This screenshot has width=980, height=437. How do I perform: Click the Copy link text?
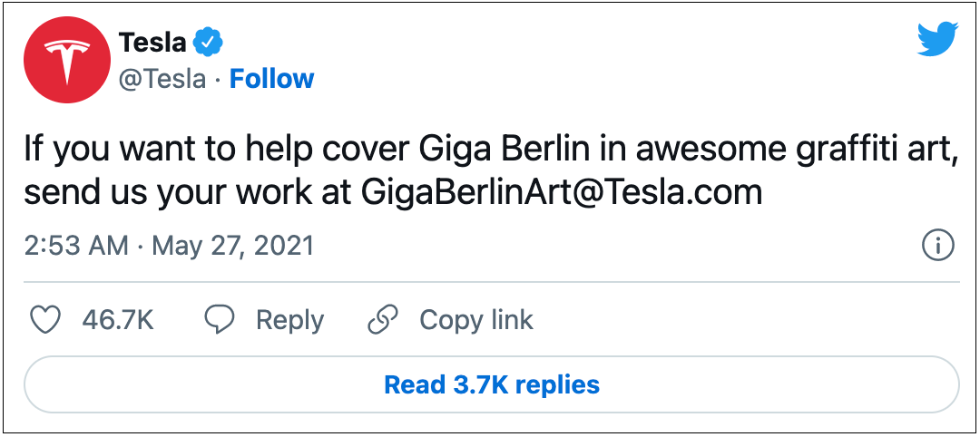(x=475, y=320)
